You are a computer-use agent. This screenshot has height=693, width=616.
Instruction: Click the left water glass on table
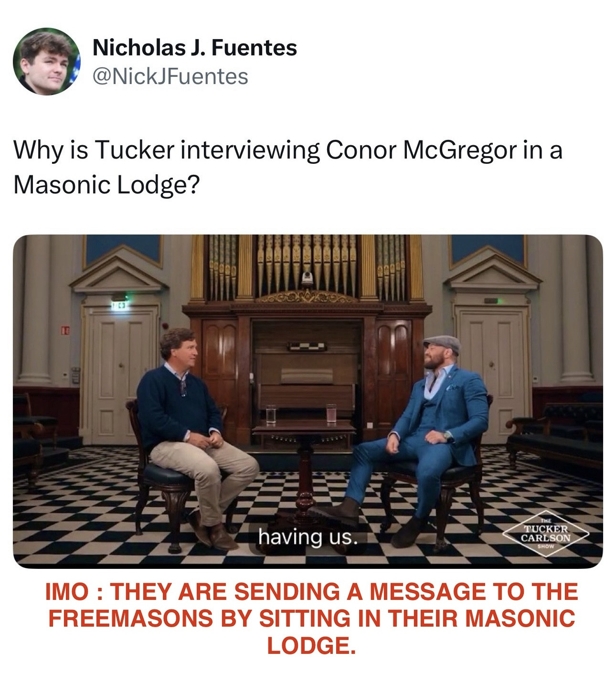coord(271,415)
